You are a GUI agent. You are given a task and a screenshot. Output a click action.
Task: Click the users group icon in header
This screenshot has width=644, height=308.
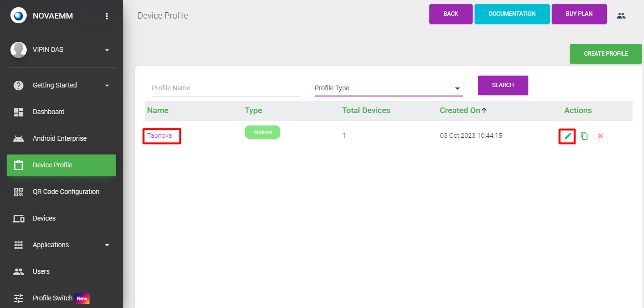[621, 16]
